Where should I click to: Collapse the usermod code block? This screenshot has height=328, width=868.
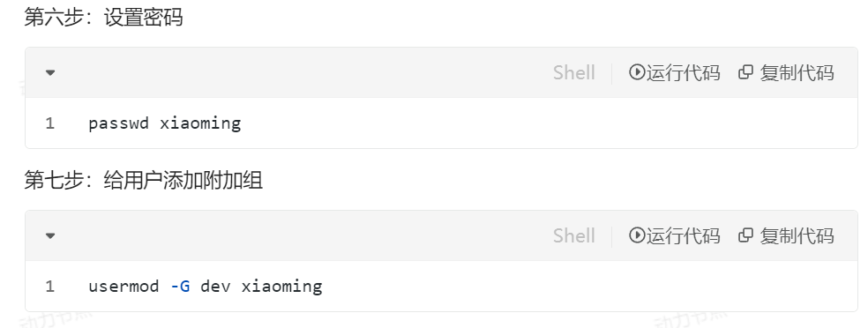coord(50,235)
